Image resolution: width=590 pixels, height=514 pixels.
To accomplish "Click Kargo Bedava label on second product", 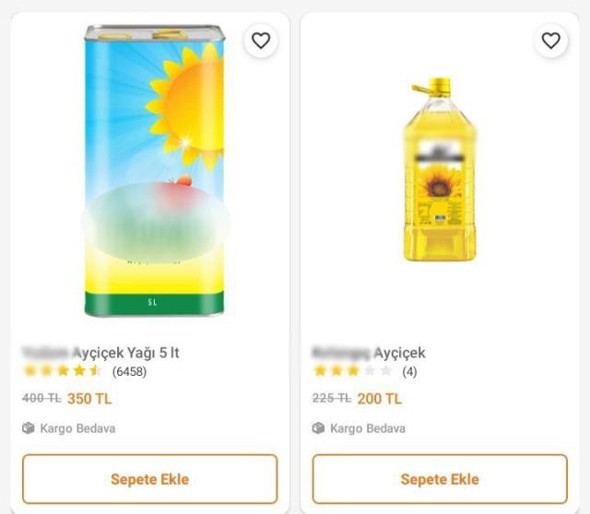I will (368, 429).
